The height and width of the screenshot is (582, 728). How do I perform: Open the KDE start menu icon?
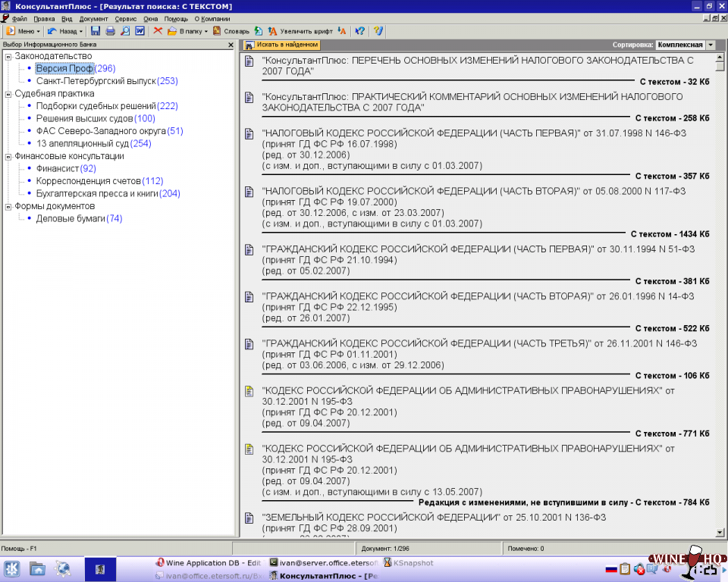(x=11, y=568)
